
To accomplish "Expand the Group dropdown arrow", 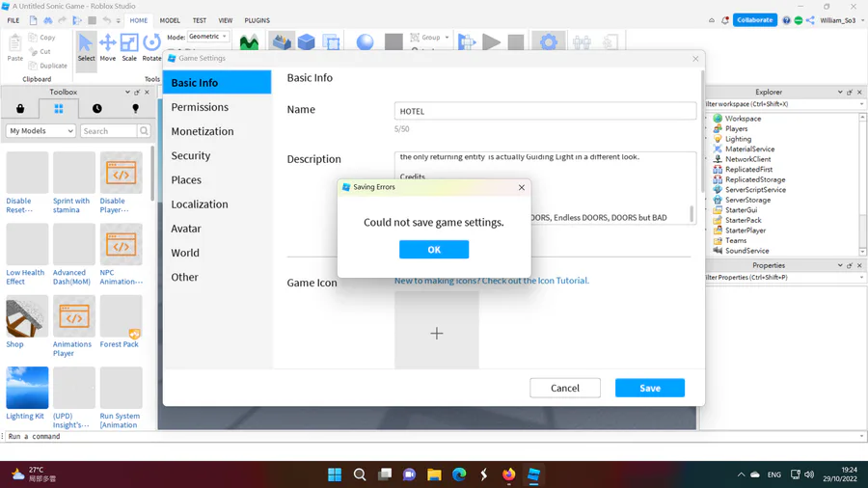I will click(447, 38).
